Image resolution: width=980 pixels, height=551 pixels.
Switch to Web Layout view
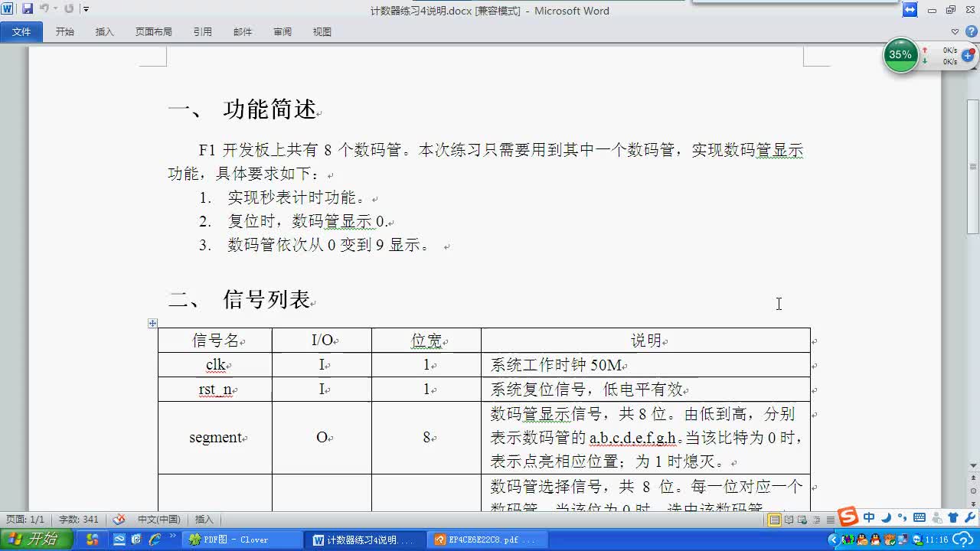tap(802, 520)
